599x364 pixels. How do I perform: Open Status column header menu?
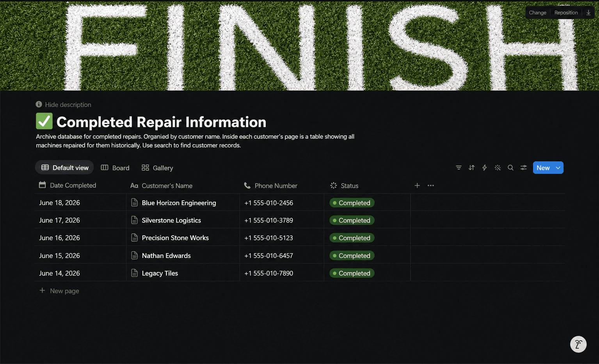click(x=344, y=186)
